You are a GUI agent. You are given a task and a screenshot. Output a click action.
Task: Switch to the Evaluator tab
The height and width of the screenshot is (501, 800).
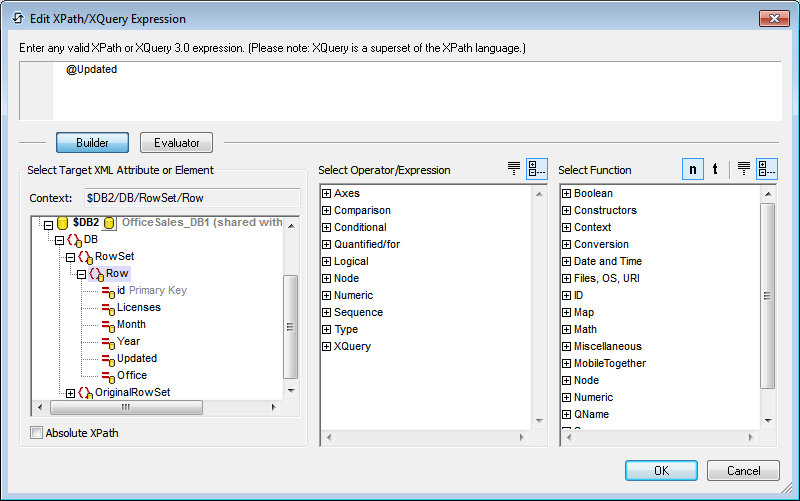pos(176,143)
